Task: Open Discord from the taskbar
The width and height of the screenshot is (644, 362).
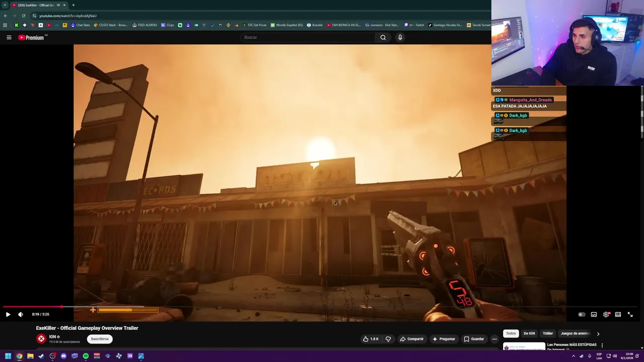Action: pyautogui.click(x=63, y=356)
